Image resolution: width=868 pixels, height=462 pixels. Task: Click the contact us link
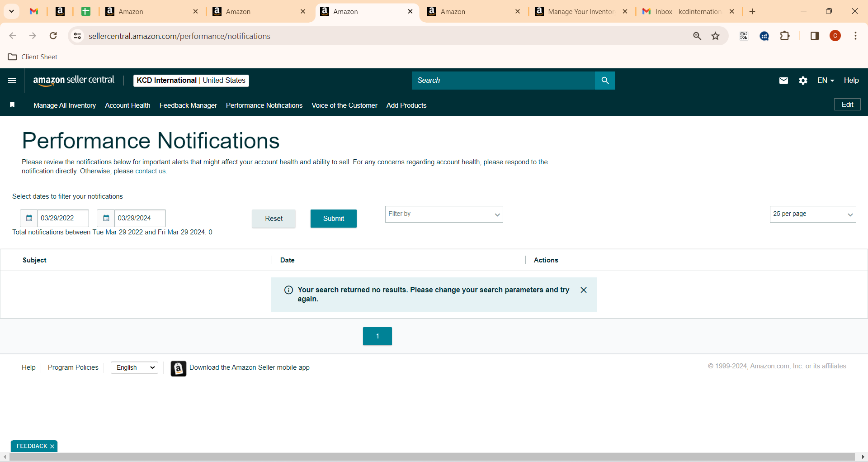(151, 171)
